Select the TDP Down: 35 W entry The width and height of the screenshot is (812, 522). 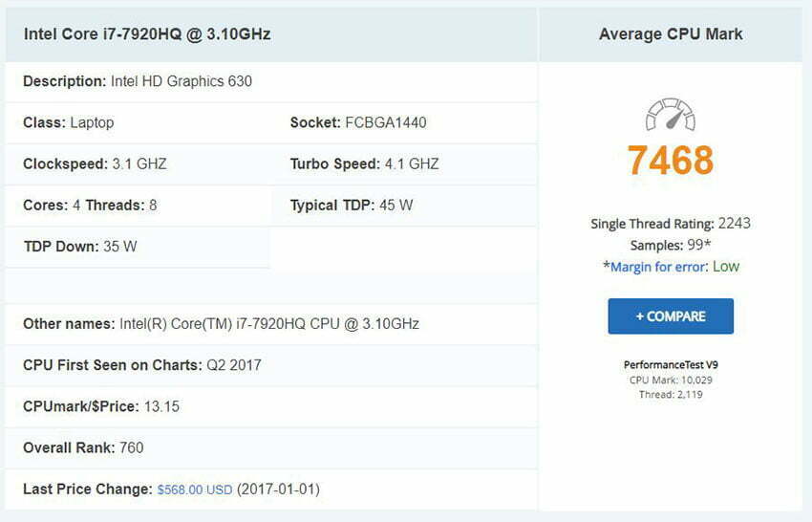[80, 247]
